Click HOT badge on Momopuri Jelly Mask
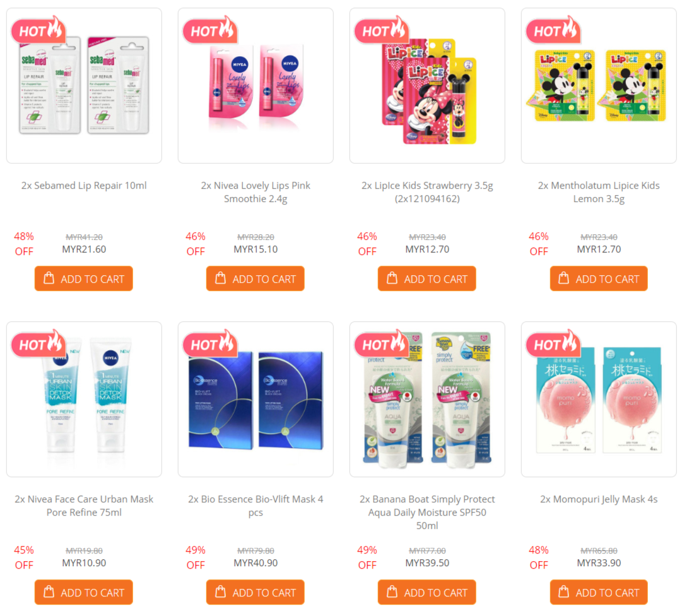Image resolution: width=682 pixels, height=616 pixels. (x=553, y=343)
